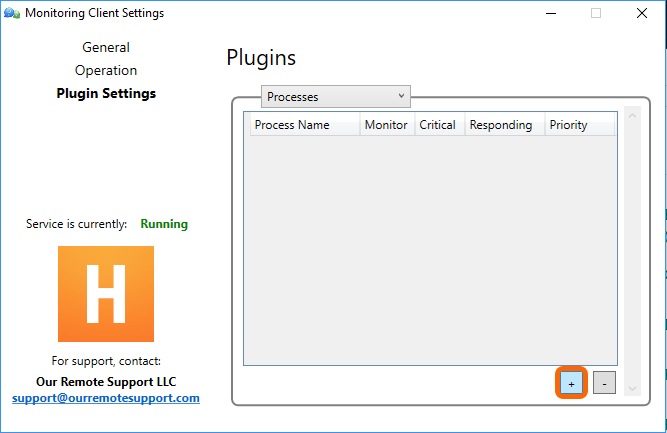This screenshot has width=667, height=433.
Task: Click the scrollbar down arrow
Action: pyautogui.click(x=632, y=388)
